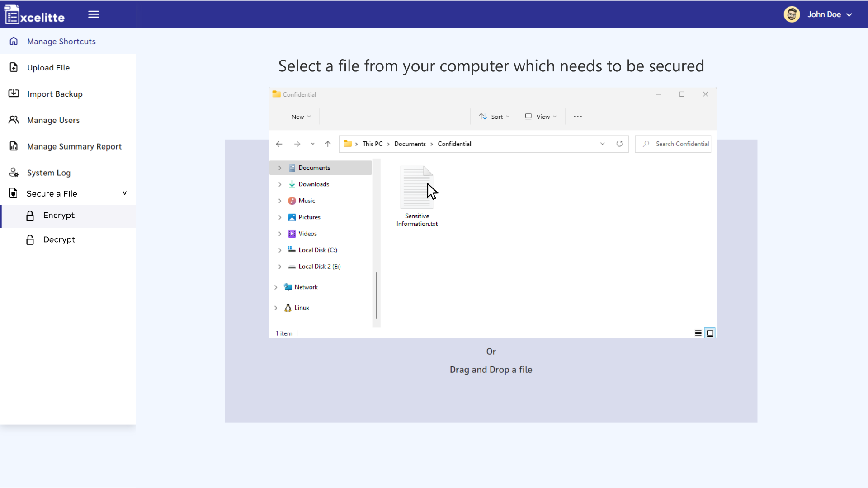Click the Xcelitte logo in the top bar
This screenshot has height=488, width=868.
coord(34,14)
